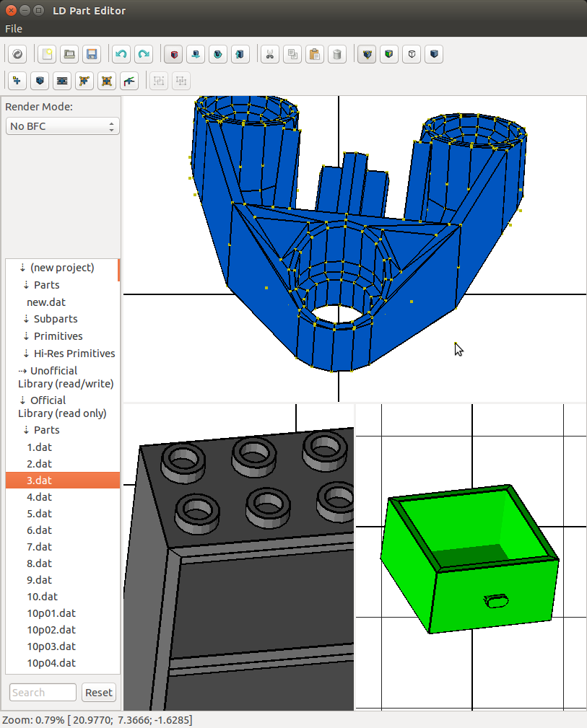Open new.dat from the project tree
The width and height of the screenshot is (587, 728).
(x=46, y=302)
